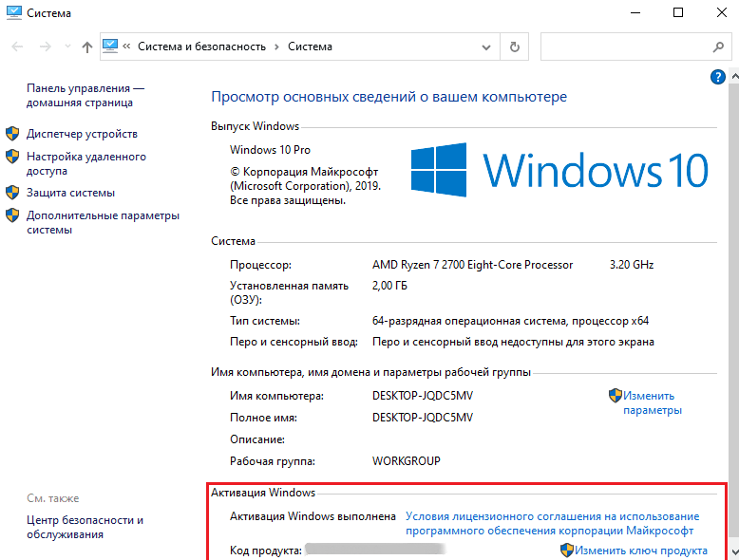Click the scrollbar down arrow
This screenshot has width=739, height=560.
734,551
